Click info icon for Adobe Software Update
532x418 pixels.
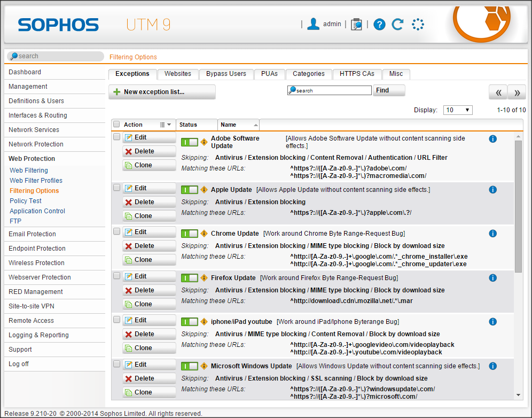tap(492, 139)
